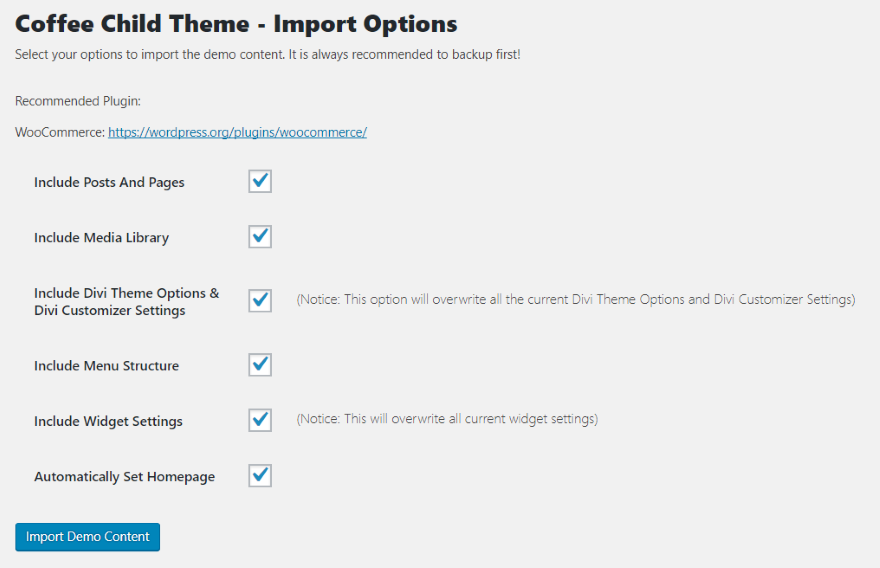Toggle the Include Media Library checkbox

(260, 237)
